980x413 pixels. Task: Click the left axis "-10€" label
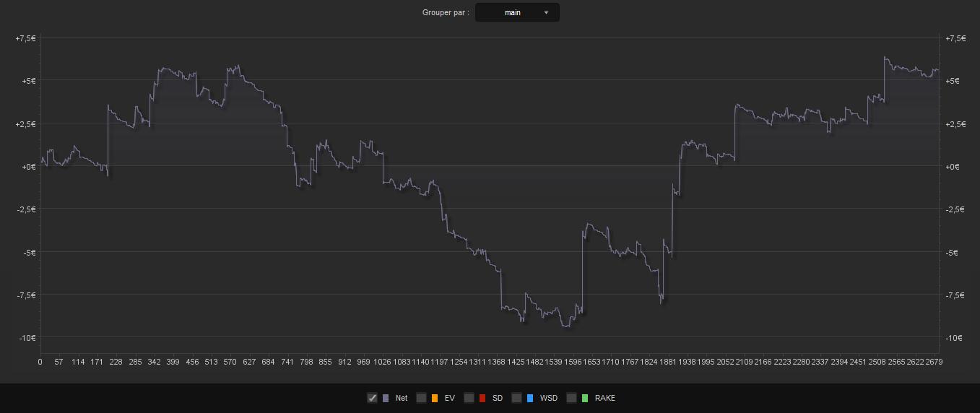coord(27,338)
